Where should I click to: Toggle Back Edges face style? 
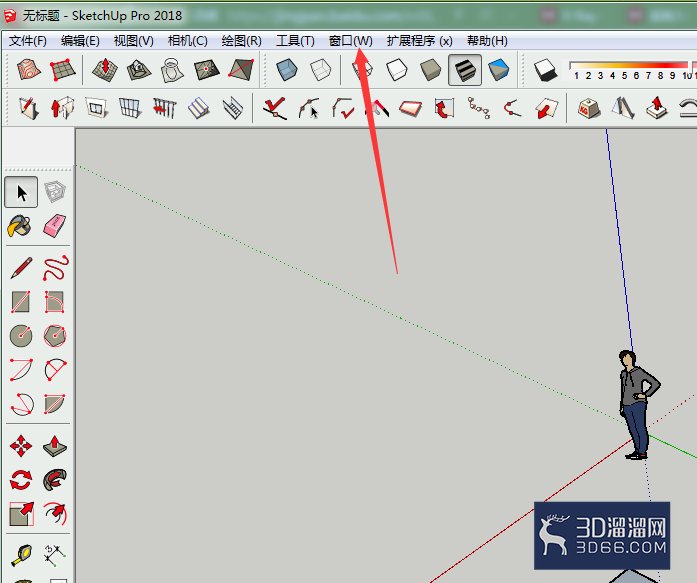coord(320,70)
